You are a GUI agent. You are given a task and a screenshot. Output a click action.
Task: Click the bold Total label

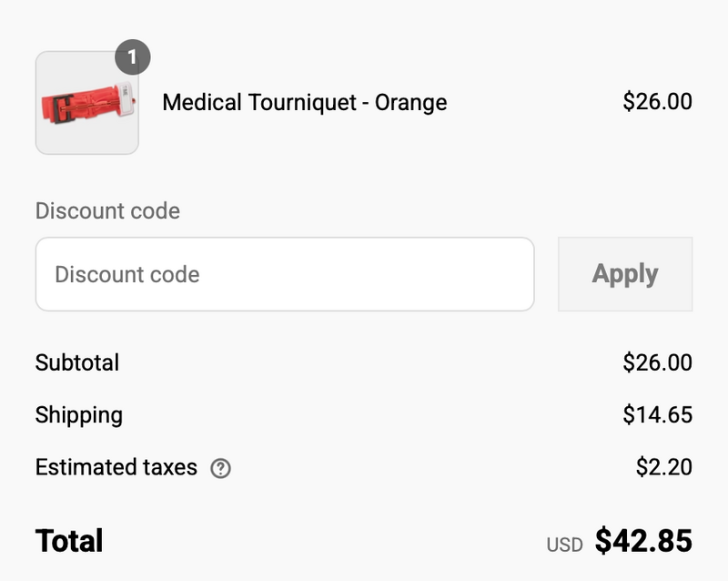pyautogui.click(x=69, y=541)
